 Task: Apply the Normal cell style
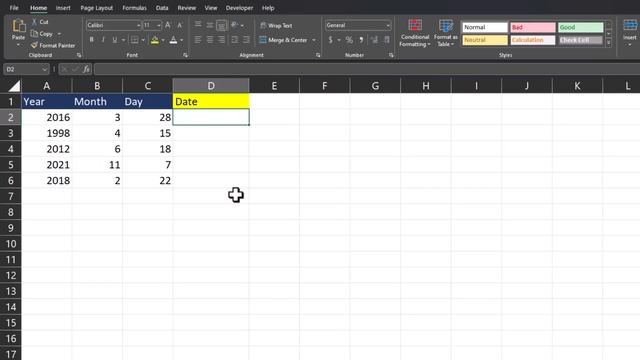coord(484,27)
